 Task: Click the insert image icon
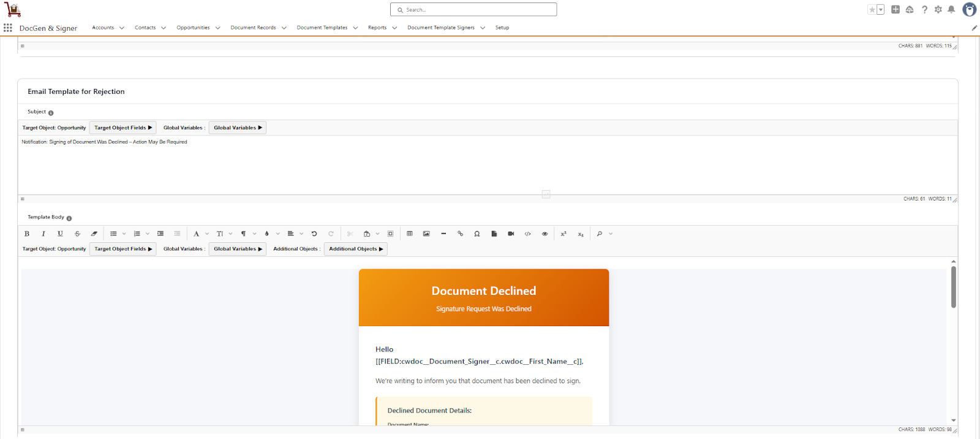point(426,234)
